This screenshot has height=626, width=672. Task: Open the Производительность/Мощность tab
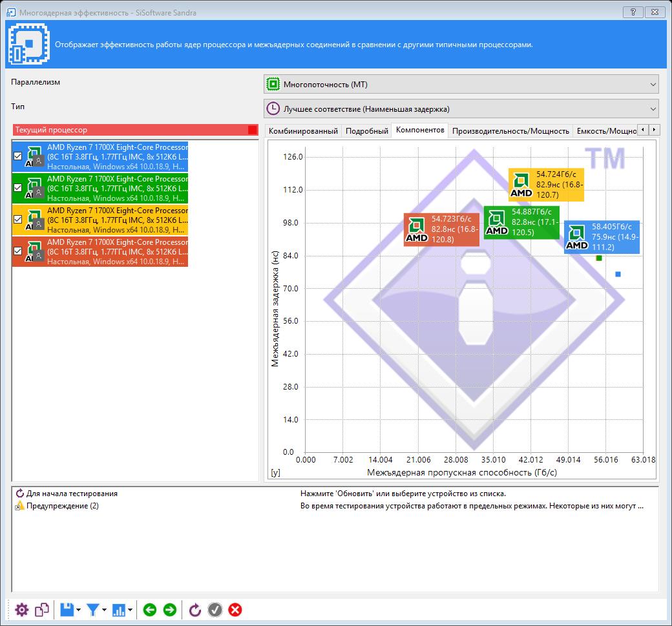point(510,131)
